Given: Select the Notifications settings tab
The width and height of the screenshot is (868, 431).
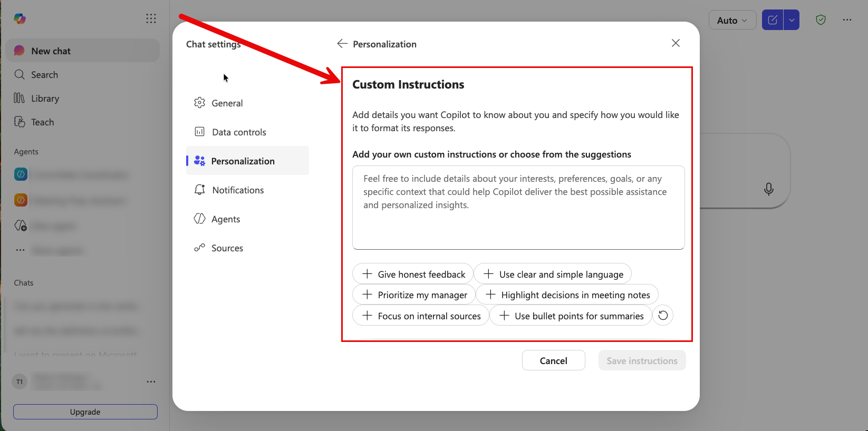Looking at the screenshot, I should coord(247,190).
